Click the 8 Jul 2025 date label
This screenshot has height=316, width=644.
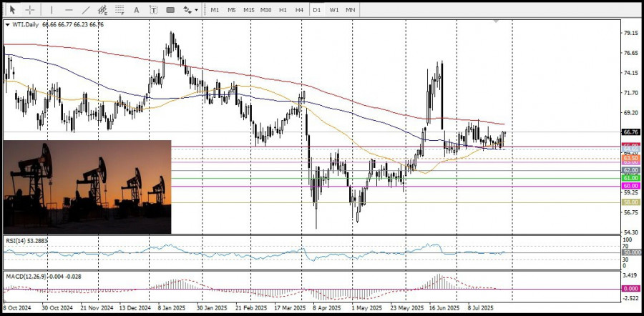pyautogui.click(x=481, y=308)
